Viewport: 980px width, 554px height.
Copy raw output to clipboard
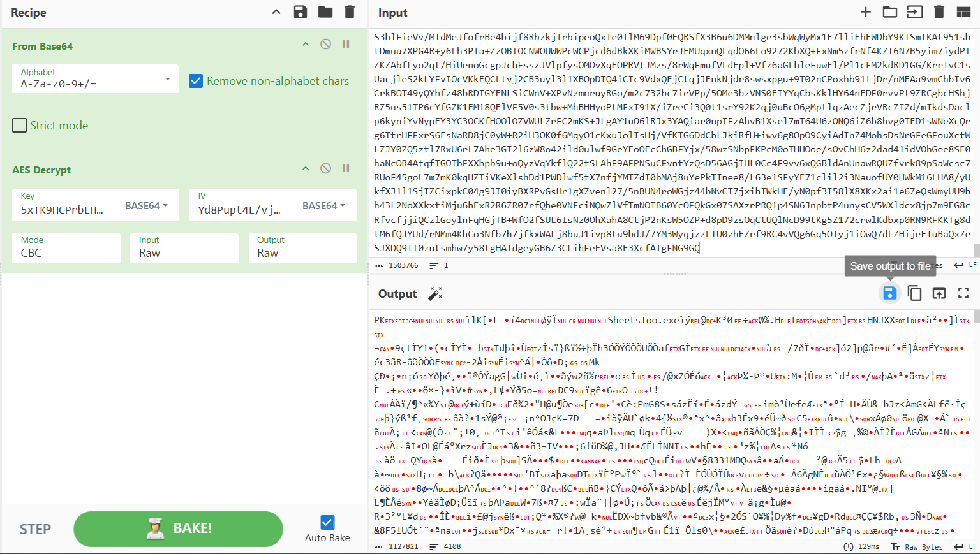coord(914,293)
